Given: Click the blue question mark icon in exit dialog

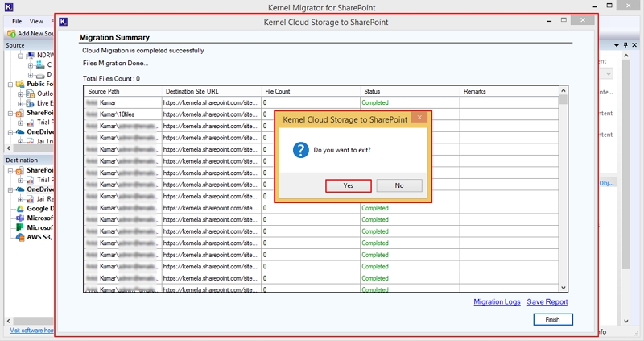Looking at the screenshot, I should click(300, 150).
